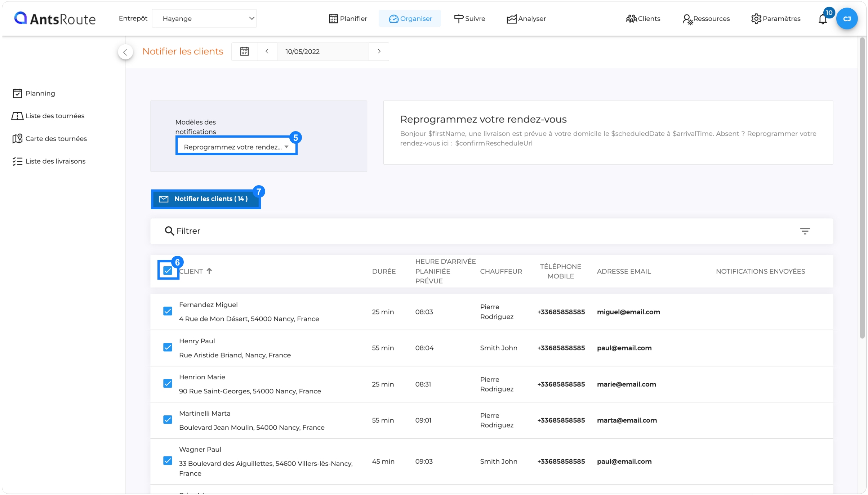Image resolution: width=868 pixels, height=495 pixels.
Task: Click the CHAUFFEUR column header
Action: (x=501, y=271)
